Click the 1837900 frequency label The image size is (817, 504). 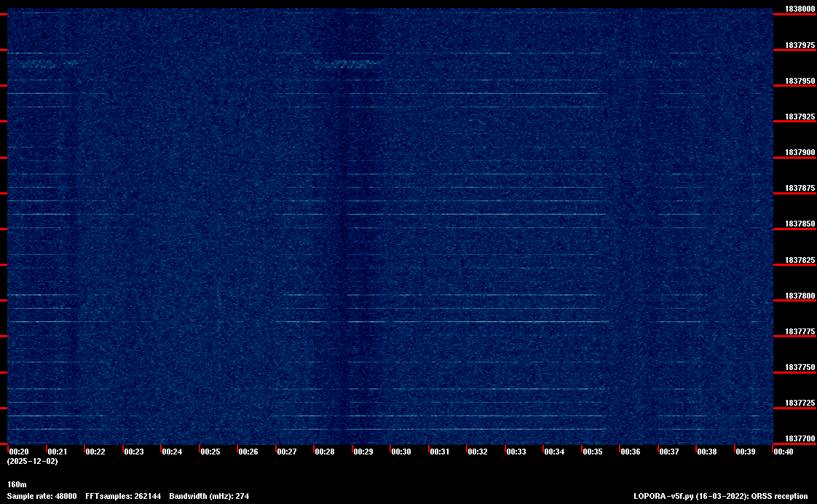pyautogui.click(x=800, y=152)
